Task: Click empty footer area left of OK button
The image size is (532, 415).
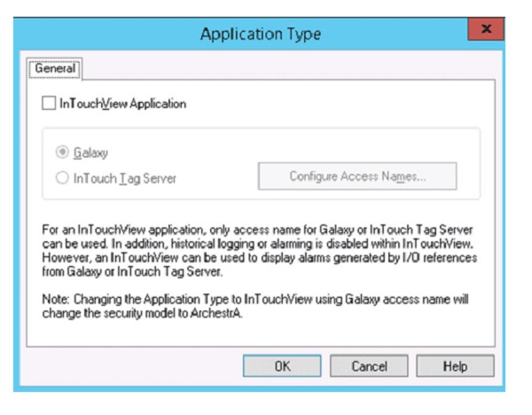Action: (x=133, y=365)
